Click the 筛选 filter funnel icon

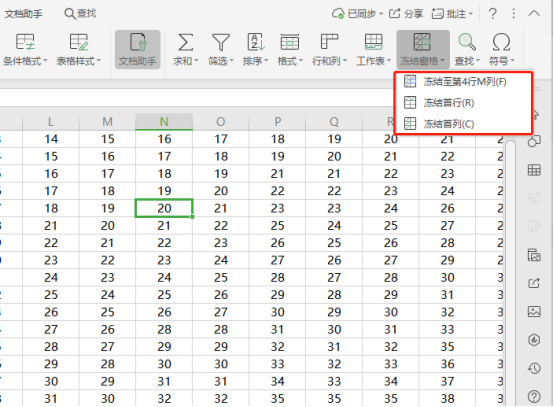coord(220,42)
